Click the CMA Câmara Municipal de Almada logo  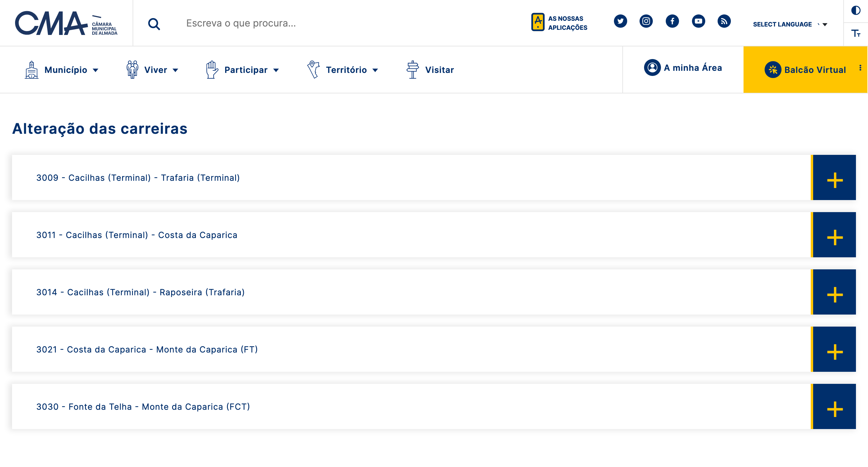[66, 23]
